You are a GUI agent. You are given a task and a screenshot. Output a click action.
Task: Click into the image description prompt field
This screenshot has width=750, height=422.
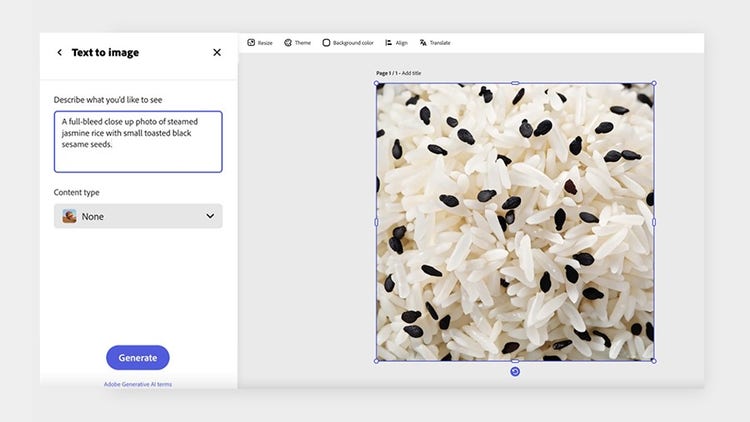point(138,142)
